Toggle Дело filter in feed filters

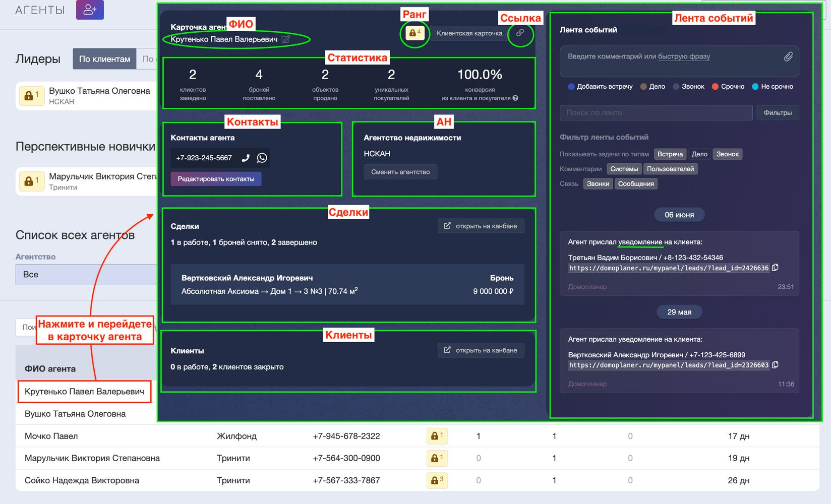pos(699,154)
